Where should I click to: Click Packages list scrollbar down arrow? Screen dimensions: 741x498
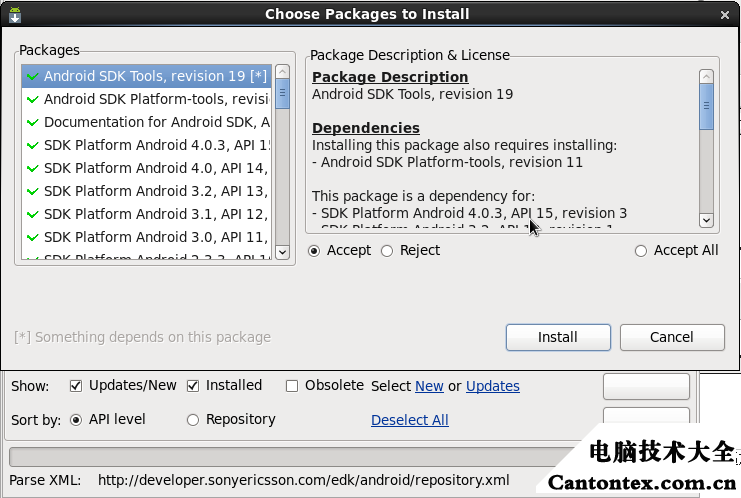[x=282, y=252]
